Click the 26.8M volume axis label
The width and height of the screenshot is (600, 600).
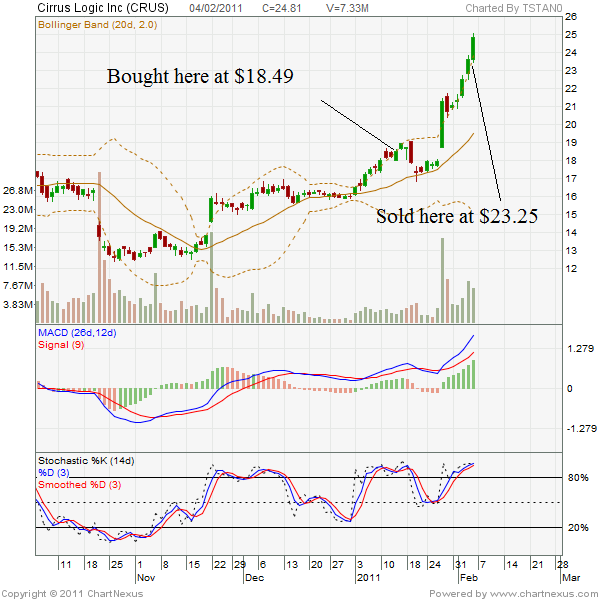18,190
